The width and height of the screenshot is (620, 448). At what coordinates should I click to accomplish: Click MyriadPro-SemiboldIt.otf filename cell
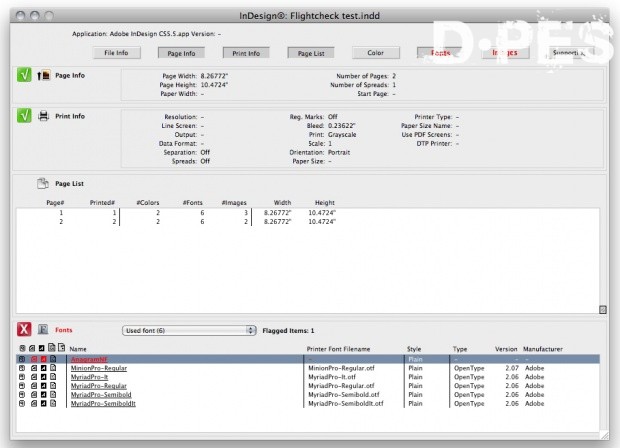click(346, 404)
